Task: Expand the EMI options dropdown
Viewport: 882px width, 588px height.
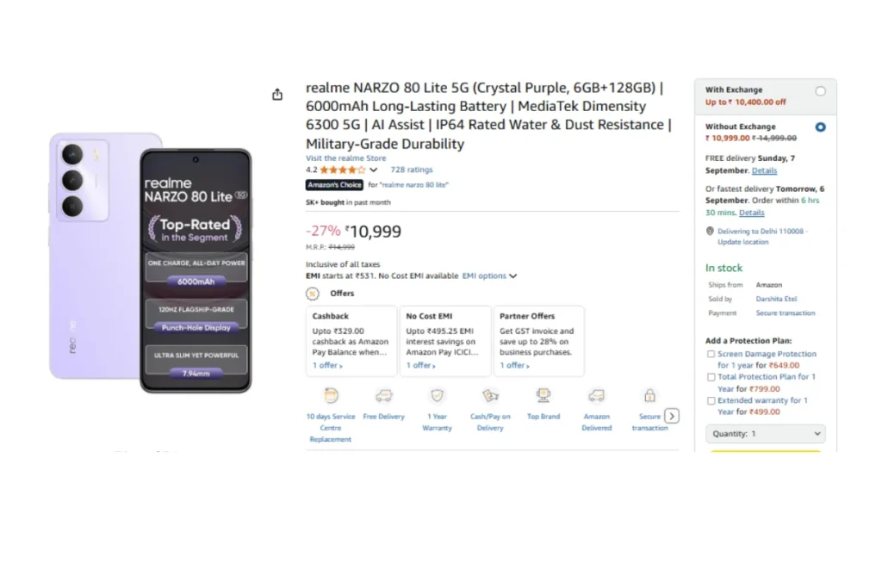Action: pyautogui.click(x=489, y=276)
